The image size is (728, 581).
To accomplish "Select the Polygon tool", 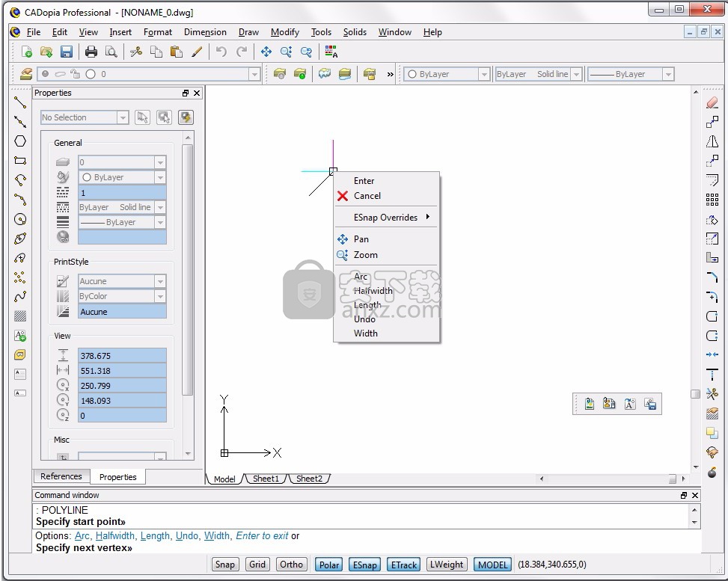I will (x=20, y=141).
